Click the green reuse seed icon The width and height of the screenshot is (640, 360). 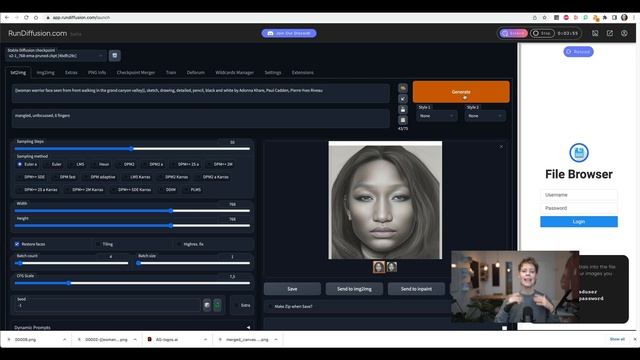pos(217,305)
